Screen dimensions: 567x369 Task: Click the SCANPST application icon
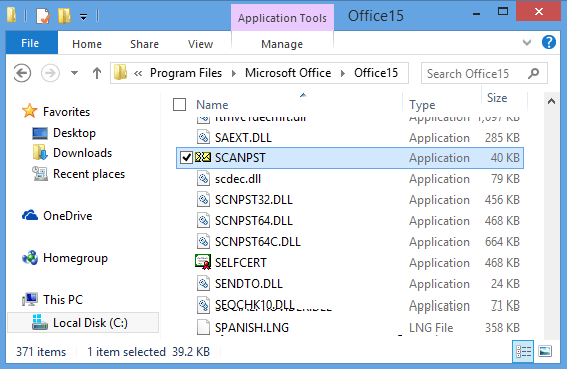click(203, 157)
